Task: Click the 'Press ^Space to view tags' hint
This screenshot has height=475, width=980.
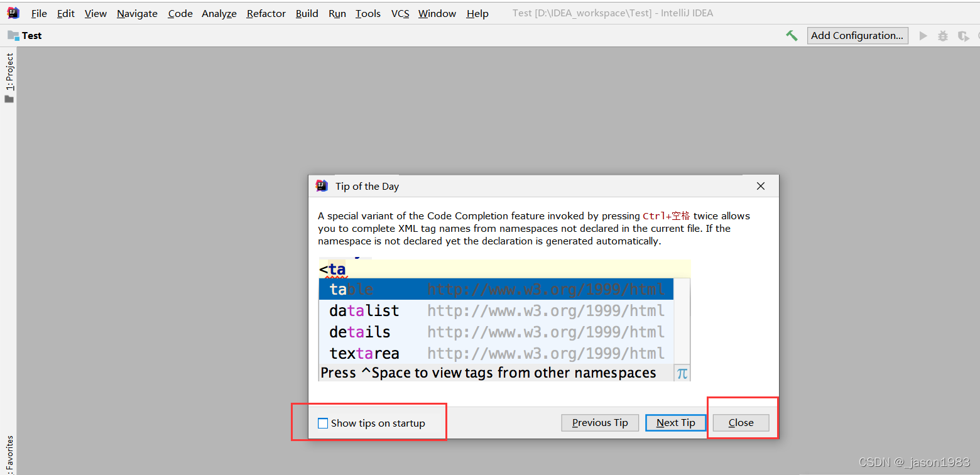Action: pos(488,373)
